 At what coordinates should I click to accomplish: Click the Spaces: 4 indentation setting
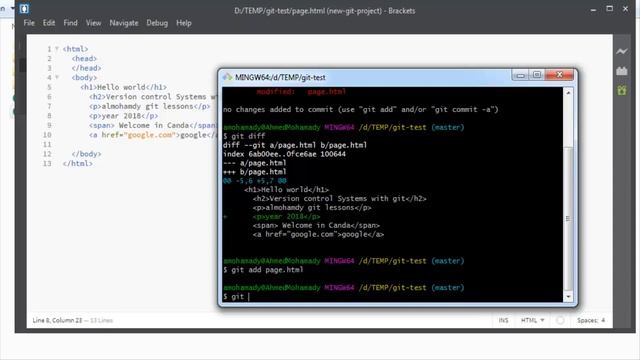591,320
